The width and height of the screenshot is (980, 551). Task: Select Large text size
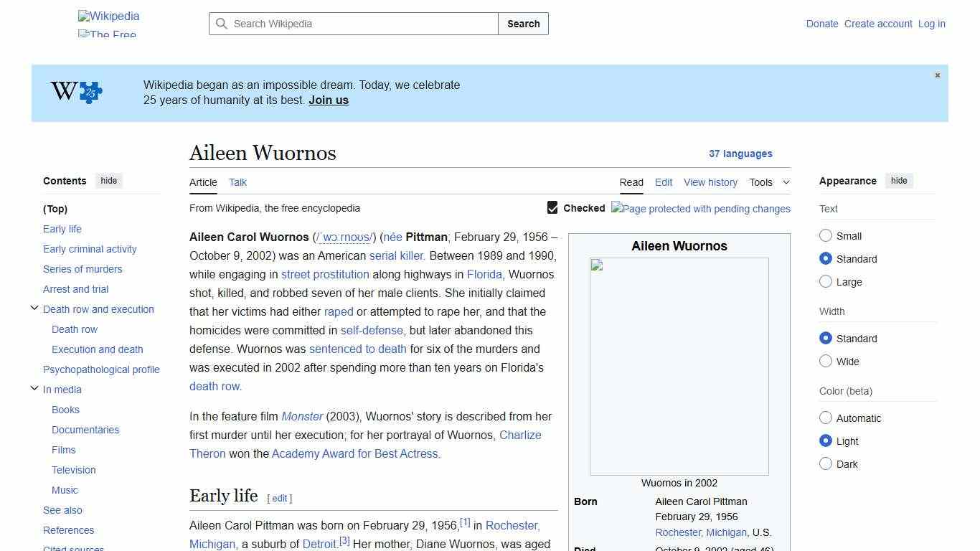click(x=826, y=281)
